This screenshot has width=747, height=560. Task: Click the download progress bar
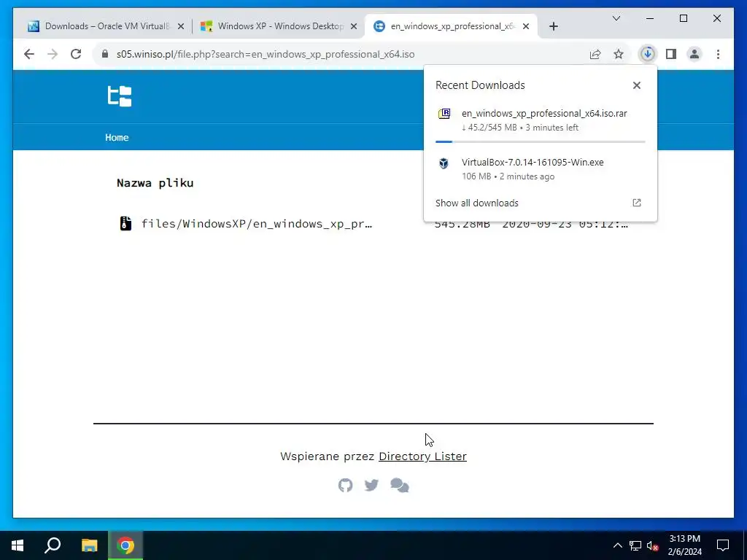click(x=541, y=142)
